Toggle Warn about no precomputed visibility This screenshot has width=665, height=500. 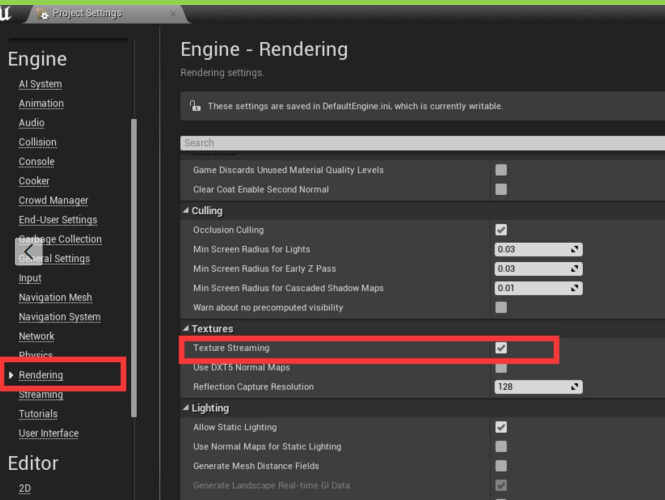(501, 307)
